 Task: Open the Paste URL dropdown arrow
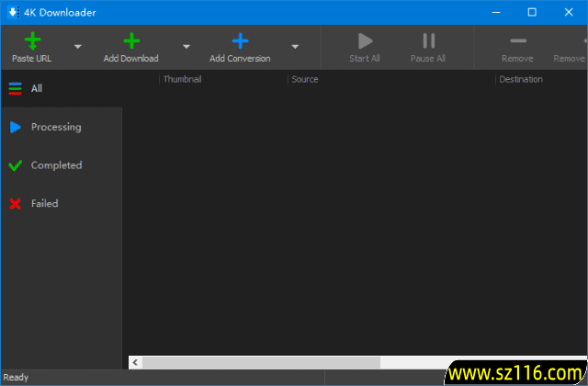click(x=77, y=46)
